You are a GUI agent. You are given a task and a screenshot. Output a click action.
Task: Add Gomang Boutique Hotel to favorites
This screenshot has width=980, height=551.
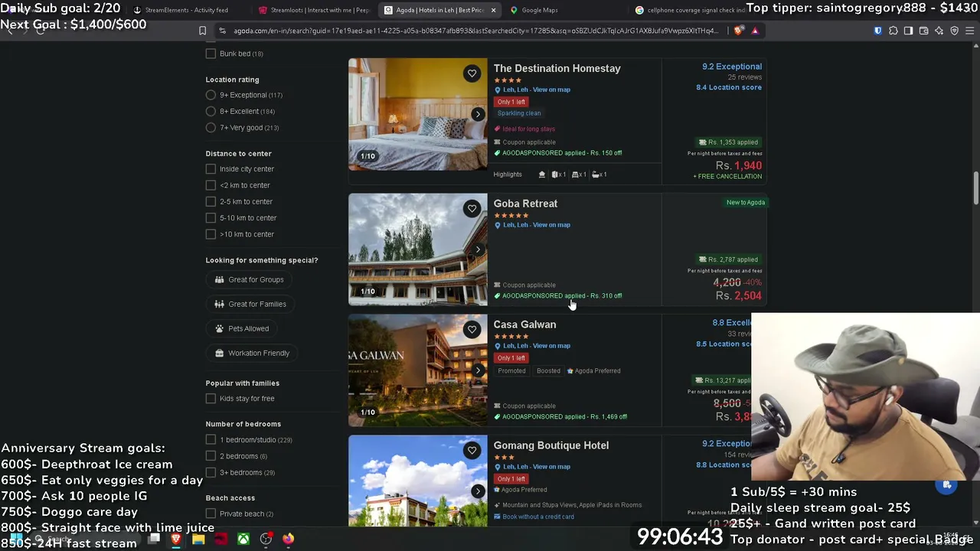tap(472, 450)
